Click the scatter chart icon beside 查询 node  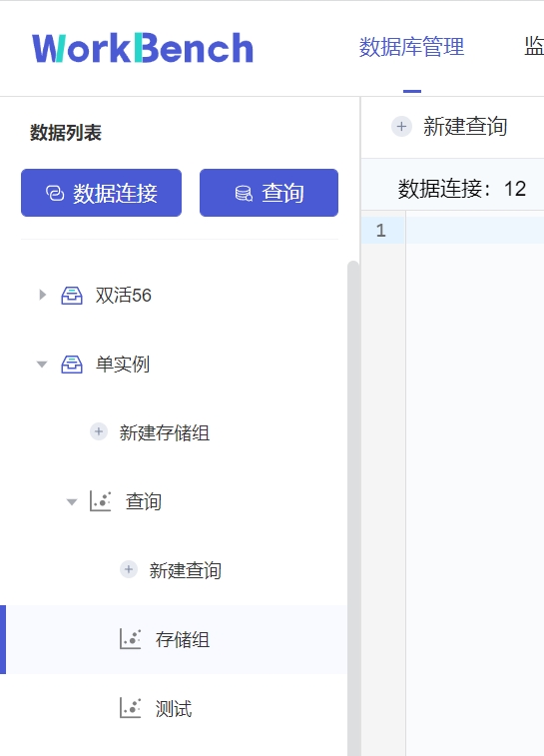[100, 501]
